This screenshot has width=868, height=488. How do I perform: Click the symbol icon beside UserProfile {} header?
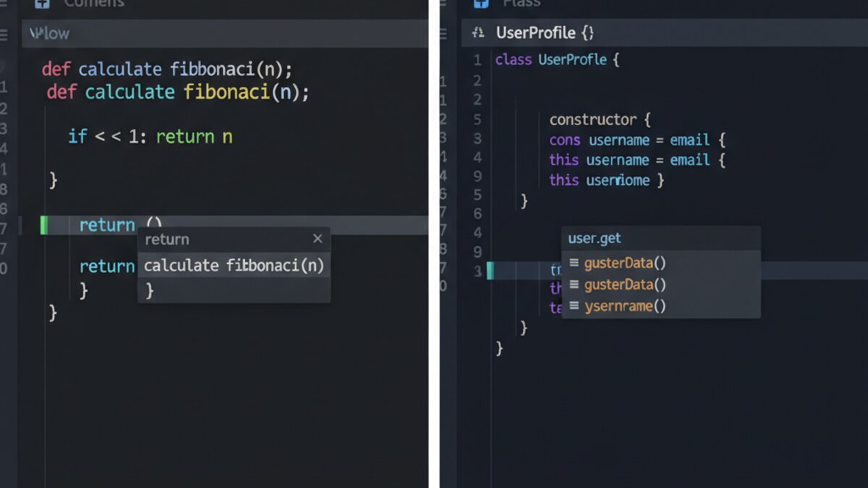click(x=478, y=33)
